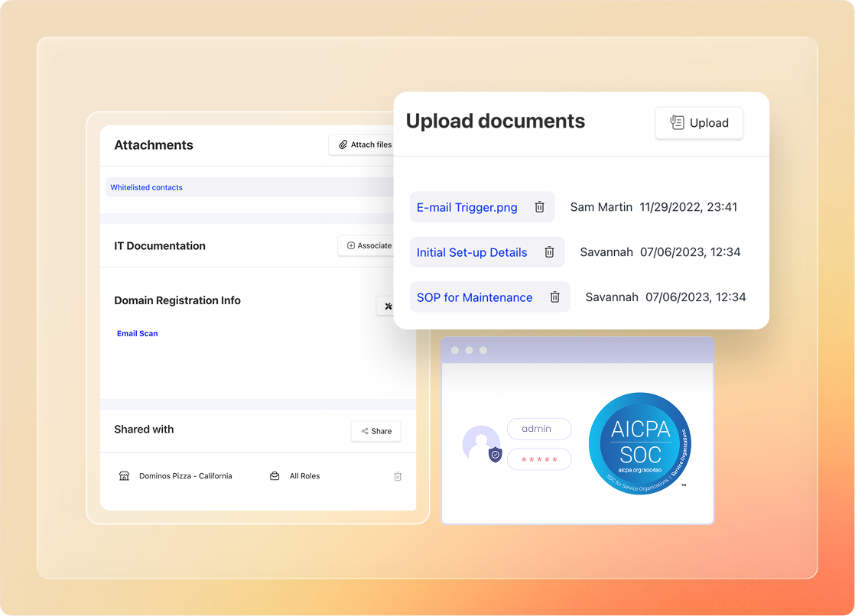Click the Attach files button
This screenshot has width=855, height=616.
tap(362, 144)
